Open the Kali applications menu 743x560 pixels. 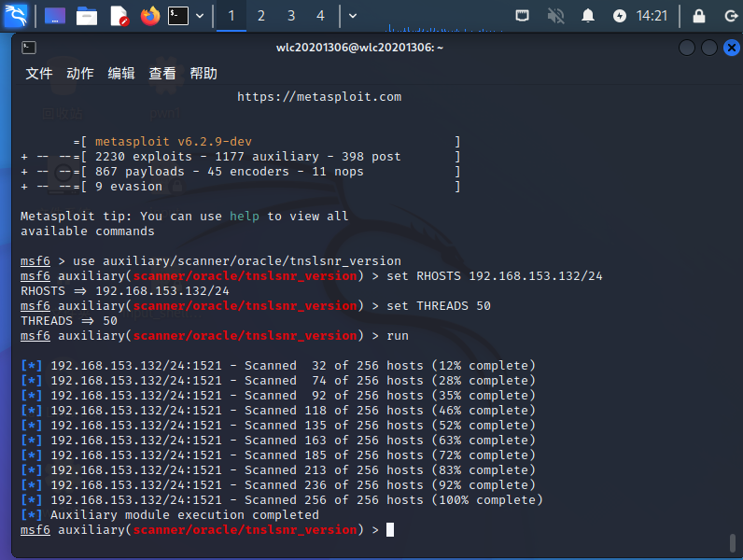point(16,16)
